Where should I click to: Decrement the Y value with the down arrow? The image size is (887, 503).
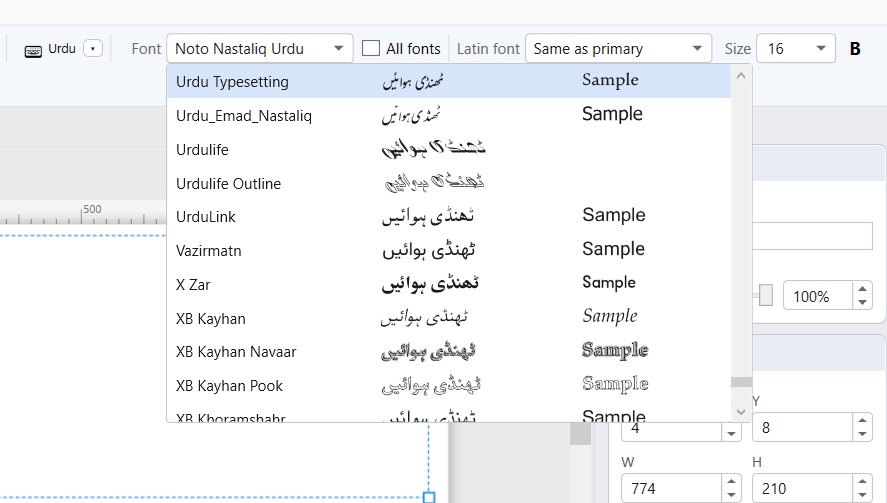click(x=862, y=435)
